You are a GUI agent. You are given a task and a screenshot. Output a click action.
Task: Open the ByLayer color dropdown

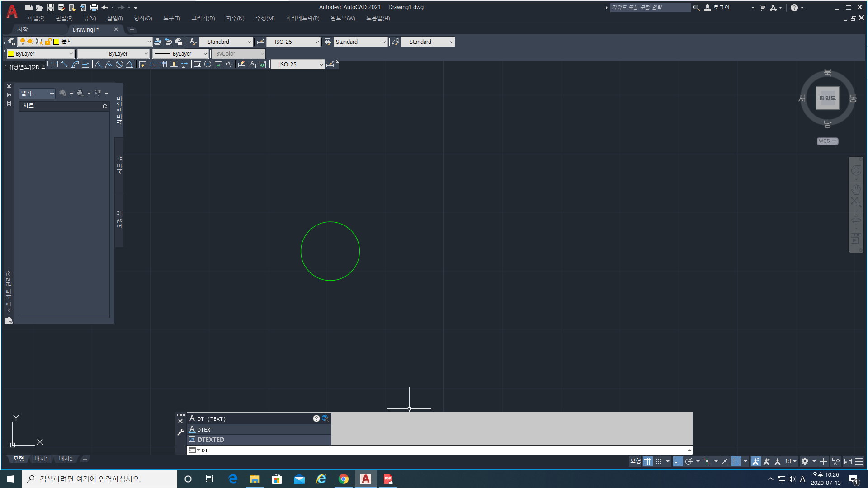[x=71, y=54]
